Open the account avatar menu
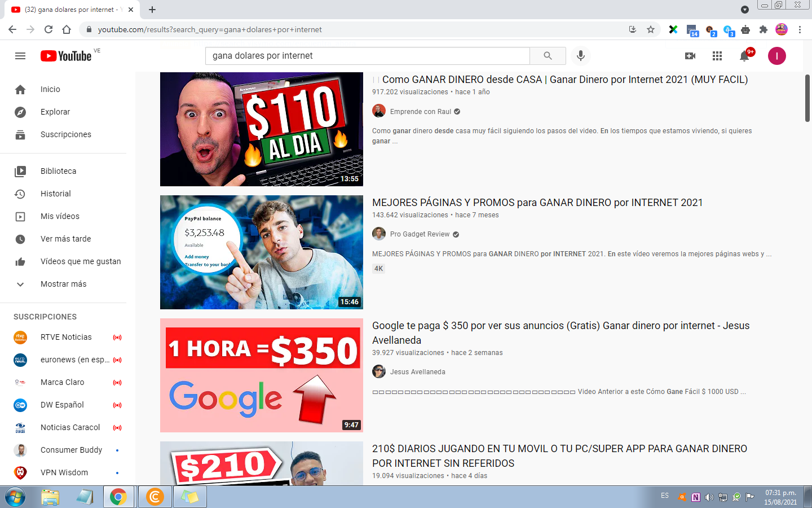 777,56
